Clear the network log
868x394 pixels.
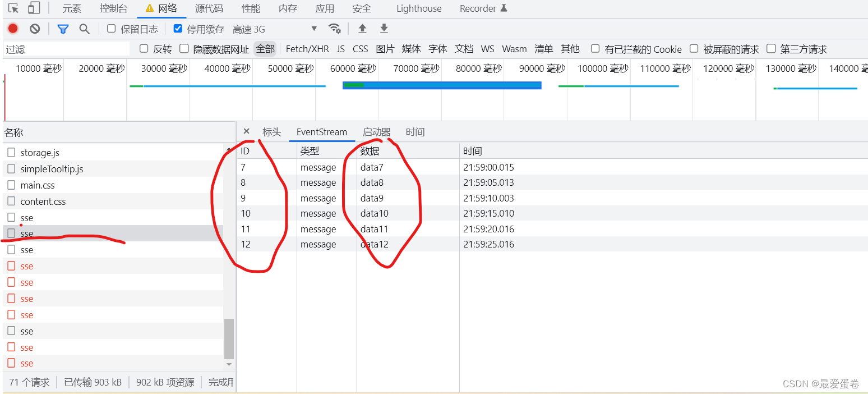coord(35,28)
